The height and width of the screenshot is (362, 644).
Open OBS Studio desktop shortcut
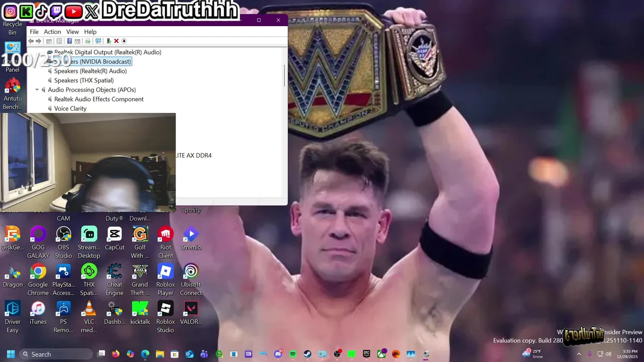[x=63, y=242]
